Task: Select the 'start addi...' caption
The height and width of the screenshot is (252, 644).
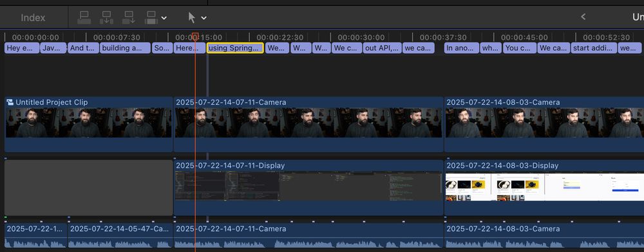Action: coord(594,48)
